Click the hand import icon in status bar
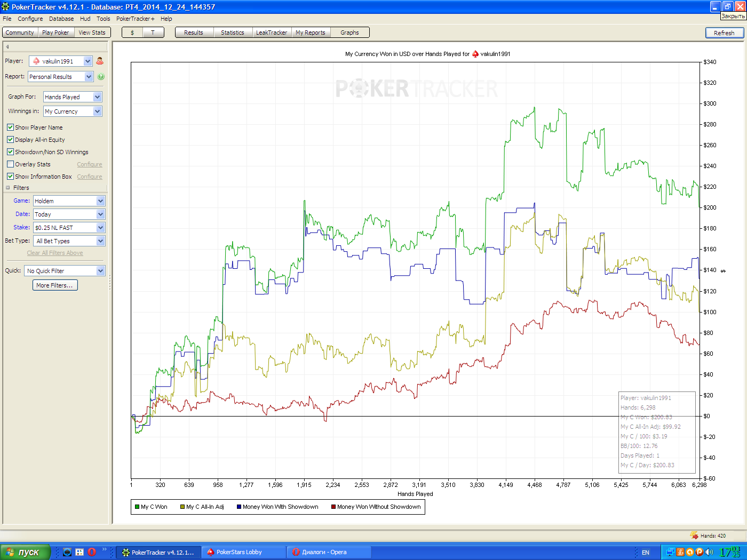This screenshot has width=747, height=560. point(694,535)
